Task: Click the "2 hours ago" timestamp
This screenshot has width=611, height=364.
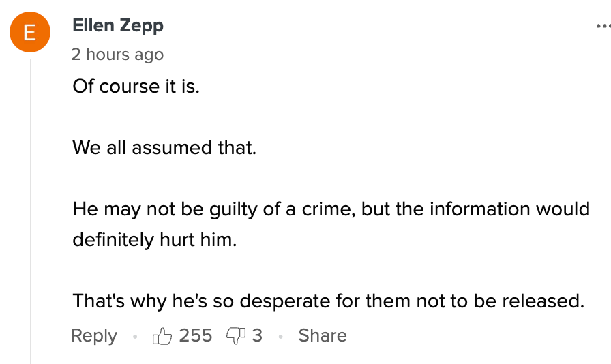Action: click(x=117, y=55)
